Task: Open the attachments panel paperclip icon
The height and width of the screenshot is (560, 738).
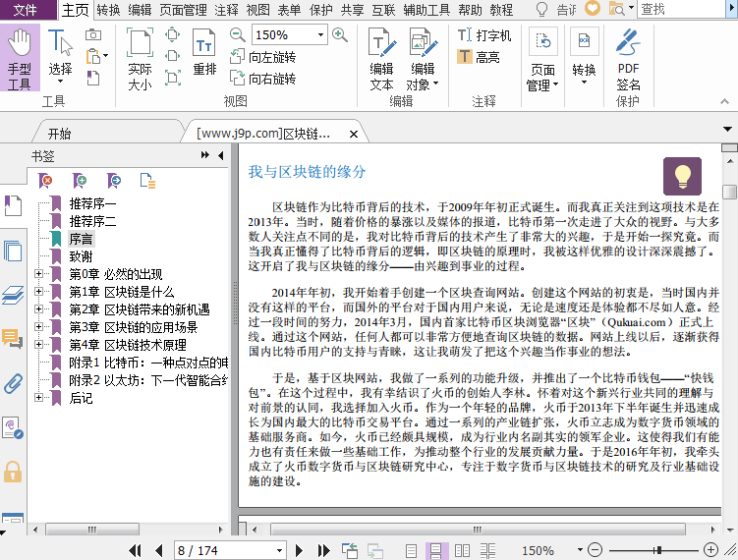Action: tap(13, 382)
